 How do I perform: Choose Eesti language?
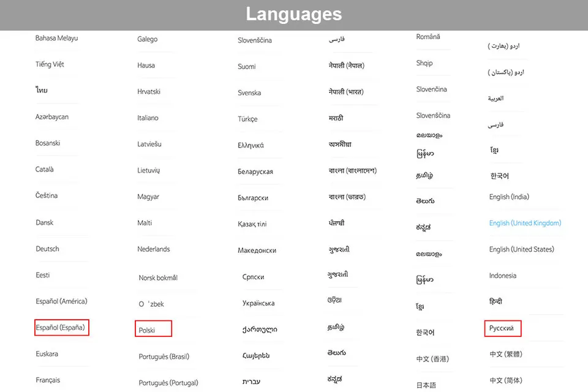click(x=42, y=275)
